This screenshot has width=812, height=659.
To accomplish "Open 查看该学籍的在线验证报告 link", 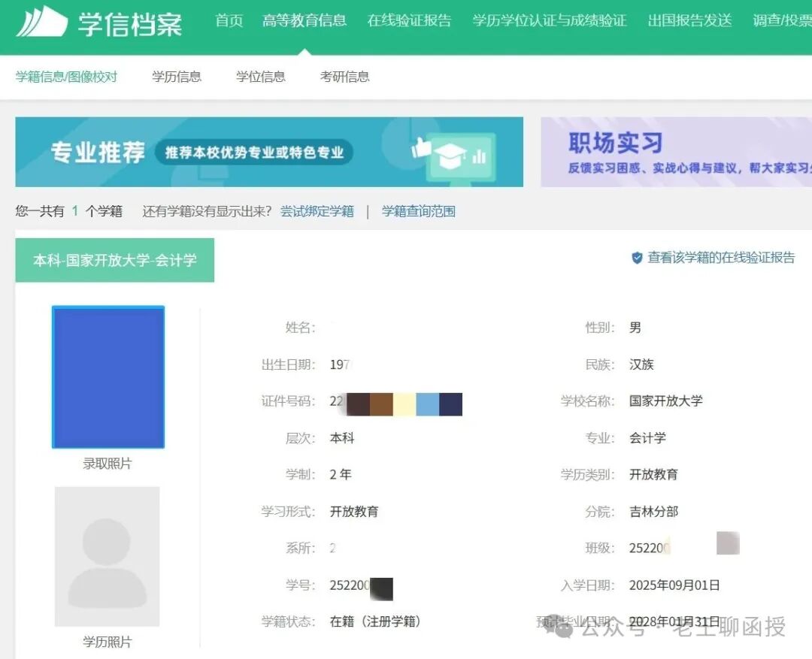I will point(721,257).
